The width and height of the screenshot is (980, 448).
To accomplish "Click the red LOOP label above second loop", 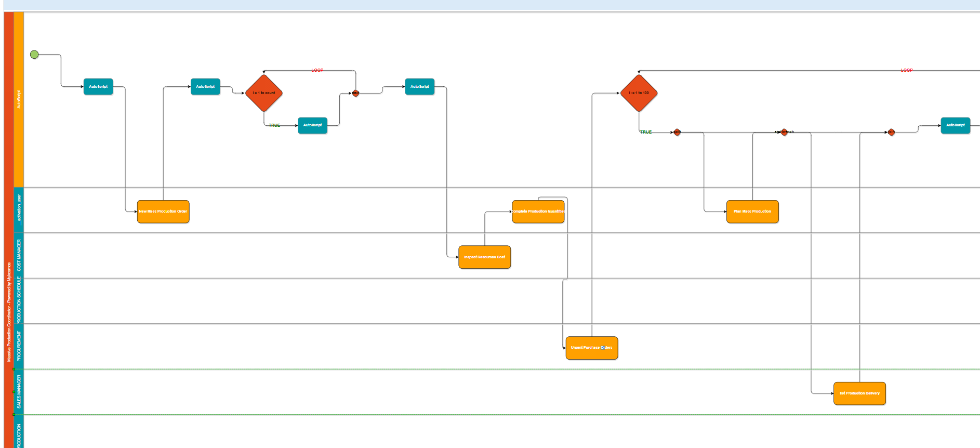I will (x=907, y=70).
